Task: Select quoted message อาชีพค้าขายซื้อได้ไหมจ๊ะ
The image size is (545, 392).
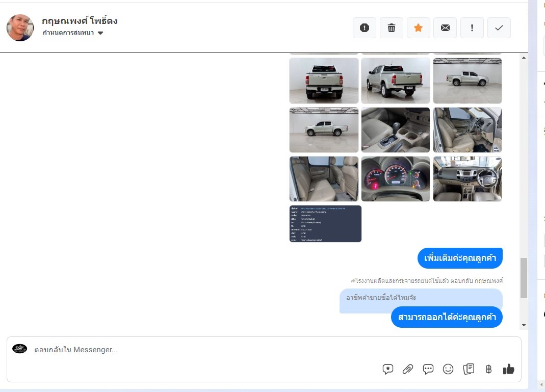Action: click(x=381, y=298)
